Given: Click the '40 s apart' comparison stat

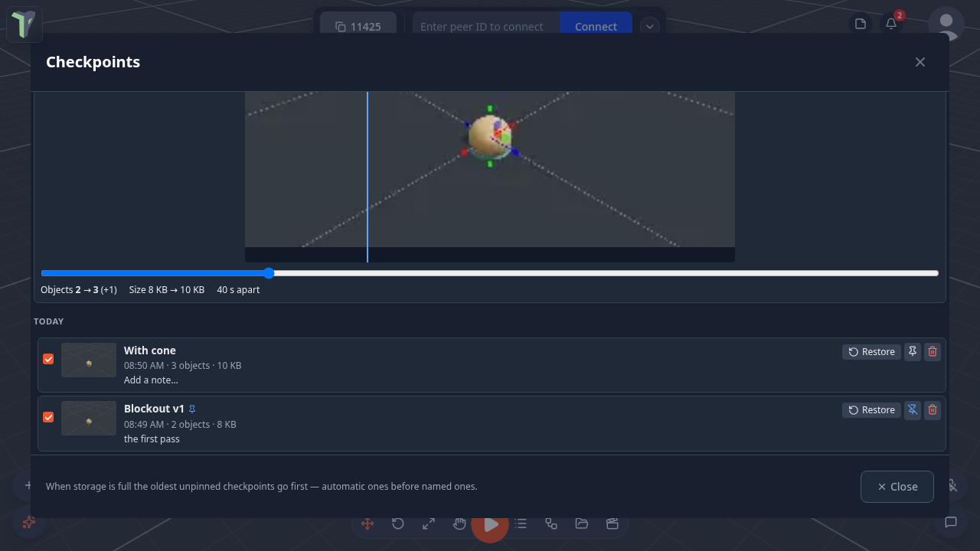Looking at the screenshot, I should coord(238,290).
